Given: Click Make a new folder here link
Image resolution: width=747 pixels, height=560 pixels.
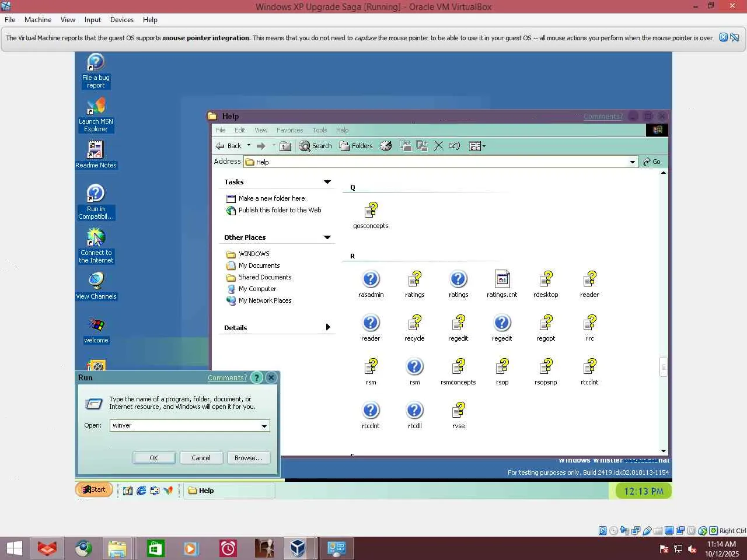Looking at the screenshot, I should 271,198.
